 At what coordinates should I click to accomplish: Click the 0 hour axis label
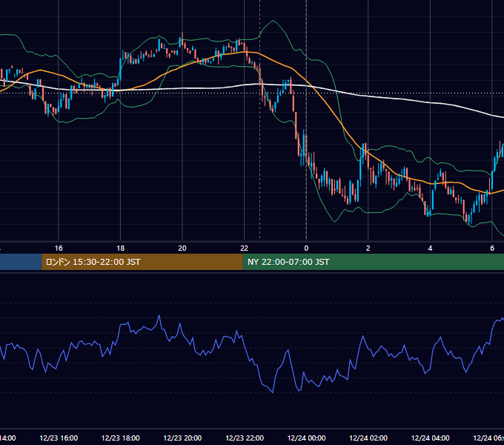click(x=306, y=248)
